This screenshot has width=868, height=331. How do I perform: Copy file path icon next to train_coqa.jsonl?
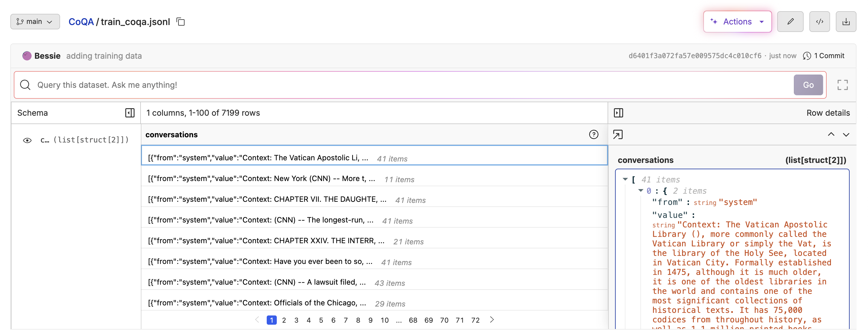(180, 22)
